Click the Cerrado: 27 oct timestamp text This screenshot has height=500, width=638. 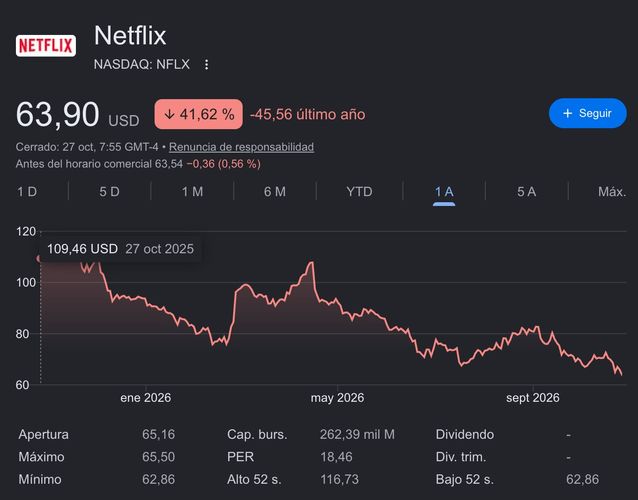click(87, 147)
